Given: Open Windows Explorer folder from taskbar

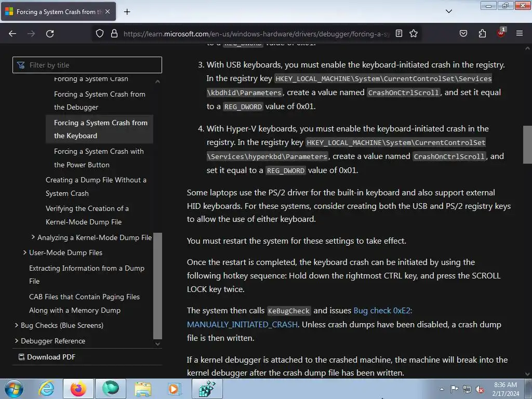Looking at the screenshot, I should pos(143,389).
